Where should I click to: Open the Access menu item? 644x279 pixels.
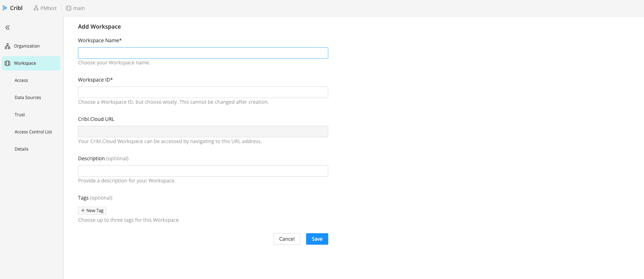pyautogui.click(x=21, y=80)
